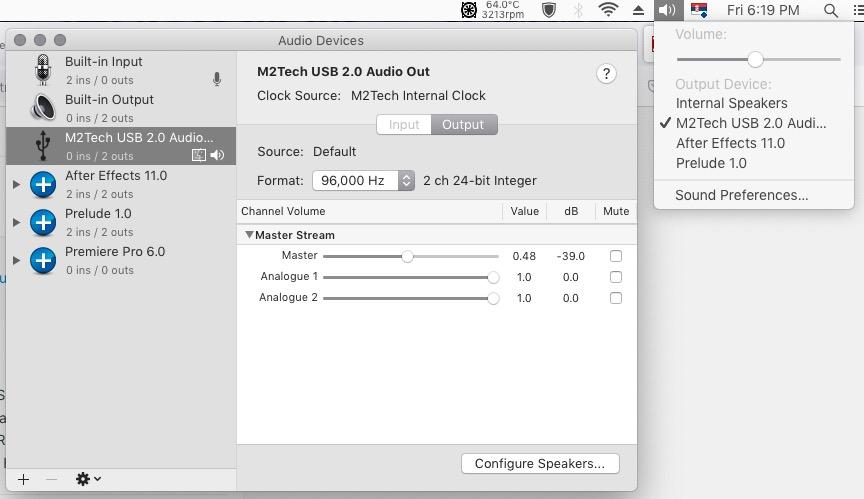Click the eject icon in menu bar
The width and height of the screenshot is (864, 499).
coord(638,10)
